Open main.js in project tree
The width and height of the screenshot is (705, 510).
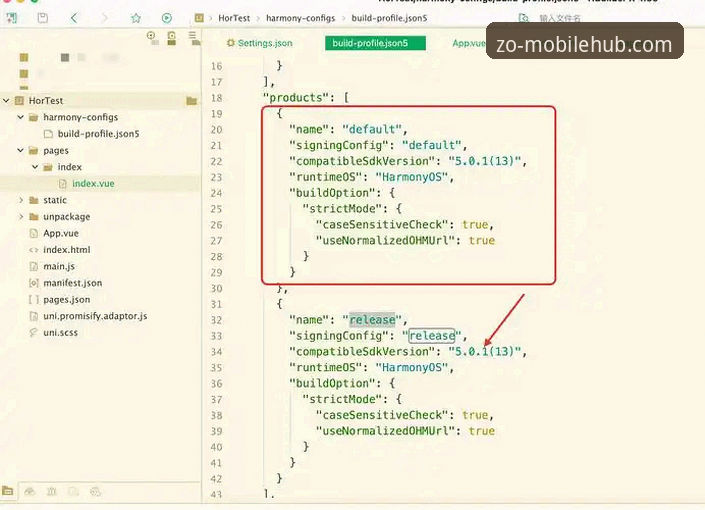click(x=59, y=267)
